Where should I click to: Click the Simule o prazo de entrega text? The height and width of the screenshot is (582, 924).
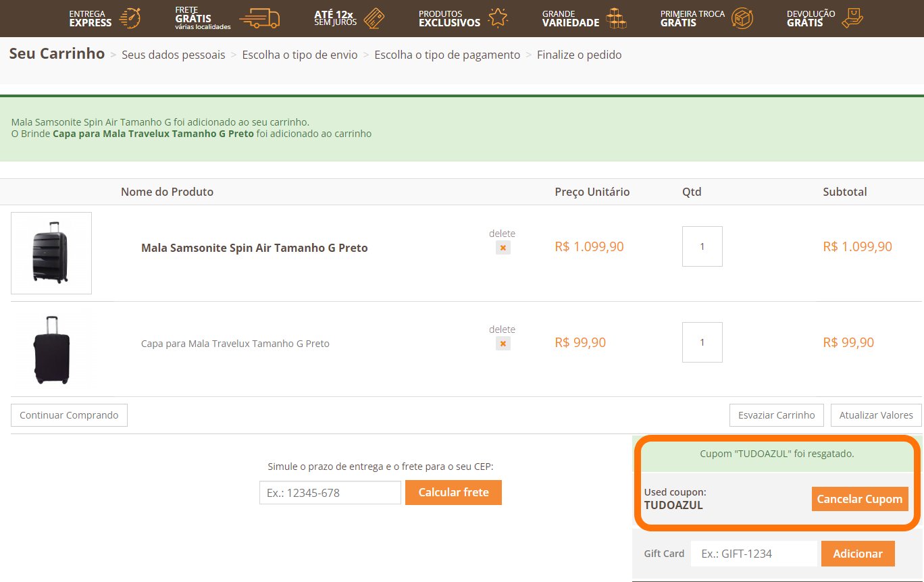[x=381, y=467]
